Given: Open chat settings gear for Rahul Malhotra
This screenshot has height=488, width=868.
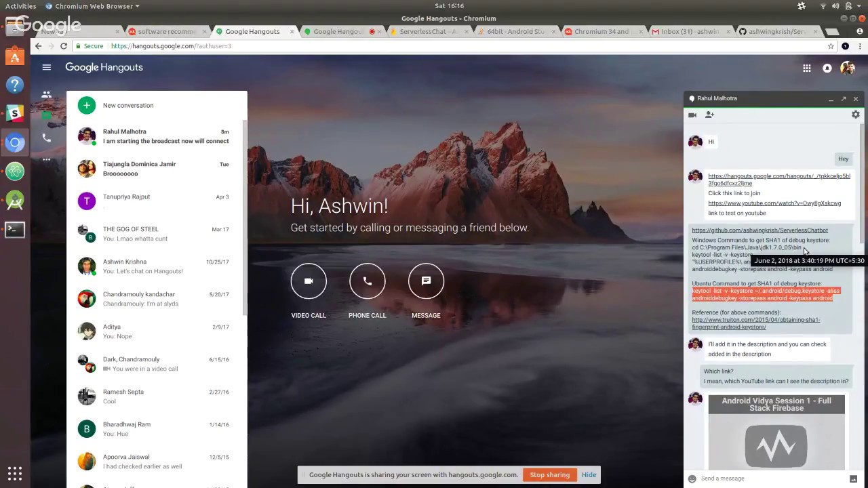Looking at the screenshot, I should (x=855, y=115).
